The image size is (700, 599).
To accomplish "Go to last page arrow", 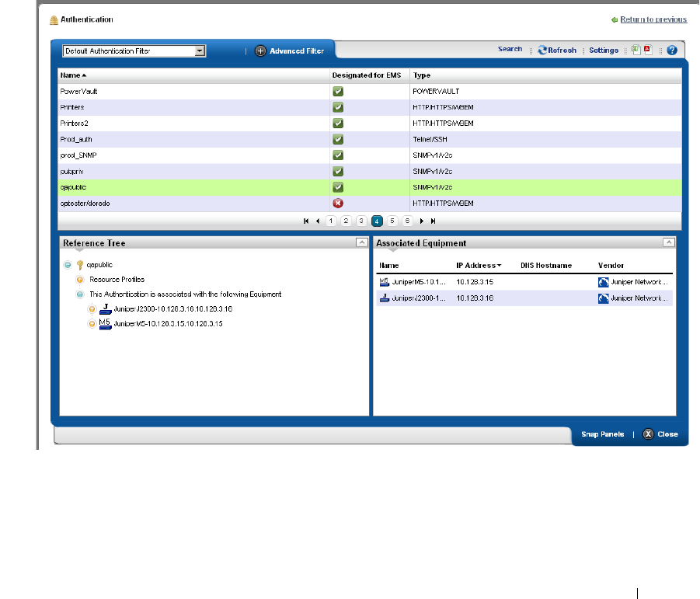I will click(433, 221).
